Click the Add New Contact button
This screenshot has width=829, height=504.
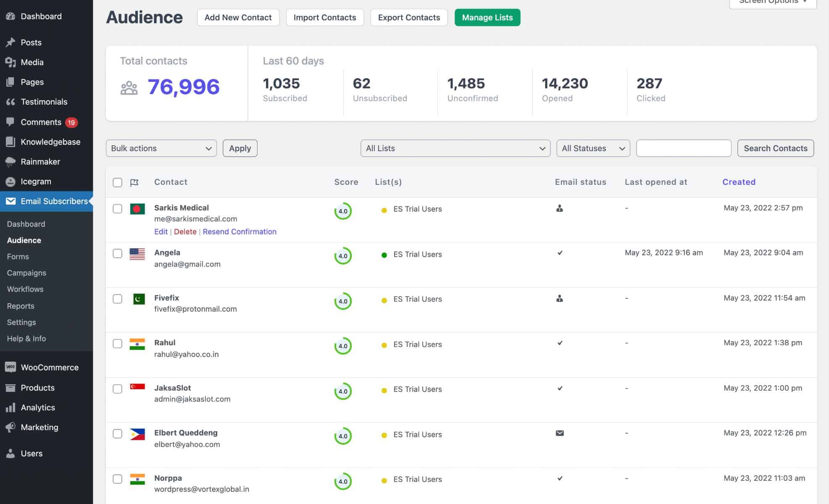coord(238,17)
